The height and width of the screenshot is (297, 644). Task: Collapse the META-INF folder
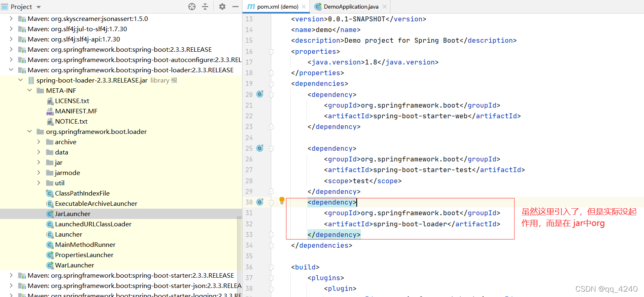pyautogui.click(x=30, y=91)
